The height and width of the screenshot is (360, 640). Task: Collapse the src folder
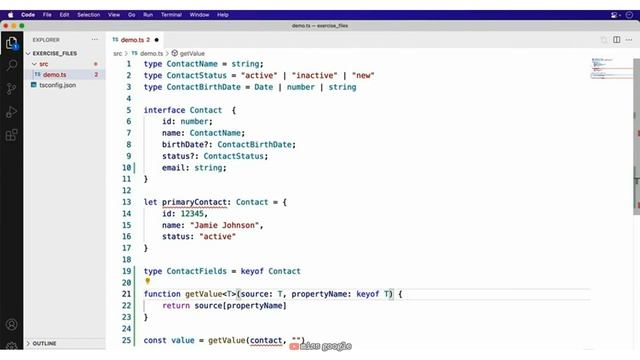[x=34, y=64]
